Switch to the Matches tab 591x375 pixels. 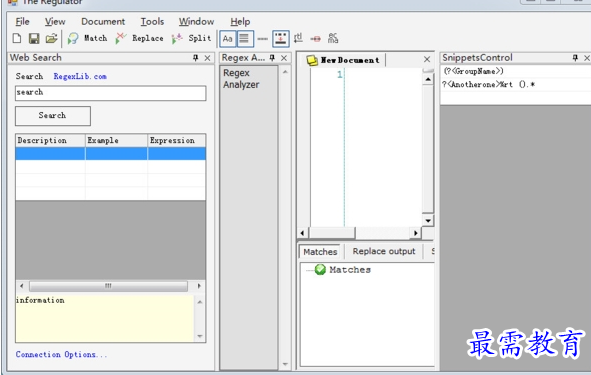[320, 252]
